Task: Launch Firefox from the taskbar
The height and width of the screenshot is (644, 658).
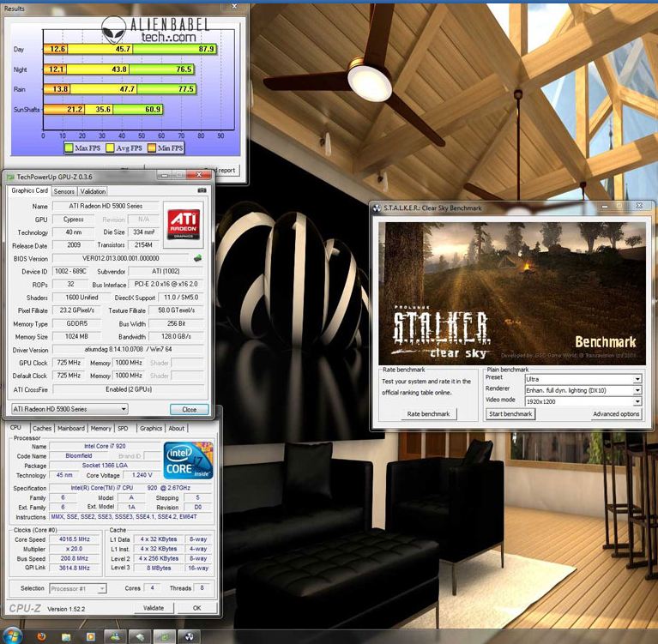Action: [41, 636]
